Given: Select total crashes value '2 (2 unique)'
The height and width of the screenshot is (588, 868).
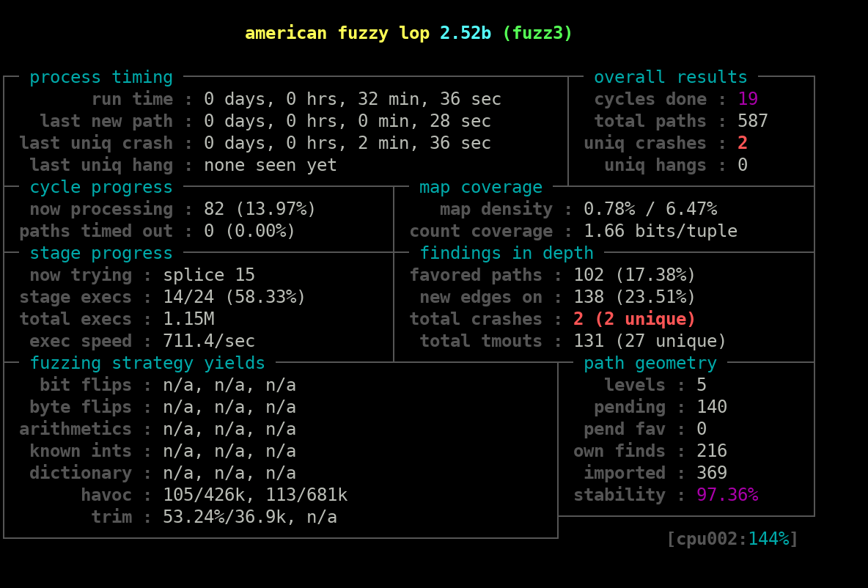Looking at the screenshot, I should click(x=634, y=319).
